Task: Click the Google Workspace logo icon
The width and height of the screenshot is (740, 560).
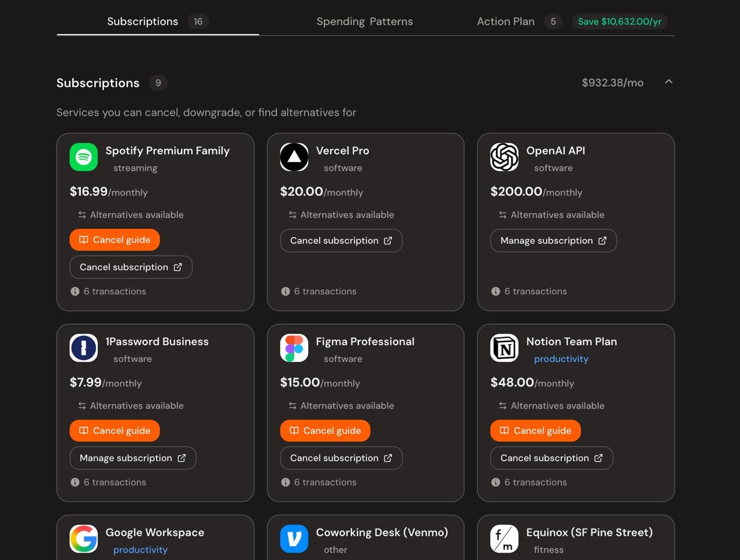Action: [x=84, y=539]
